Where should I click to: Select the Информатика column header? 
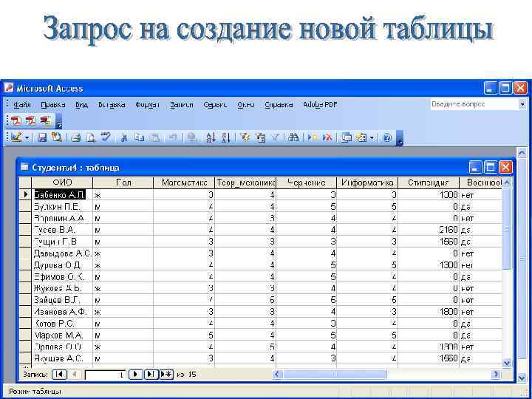367,183
